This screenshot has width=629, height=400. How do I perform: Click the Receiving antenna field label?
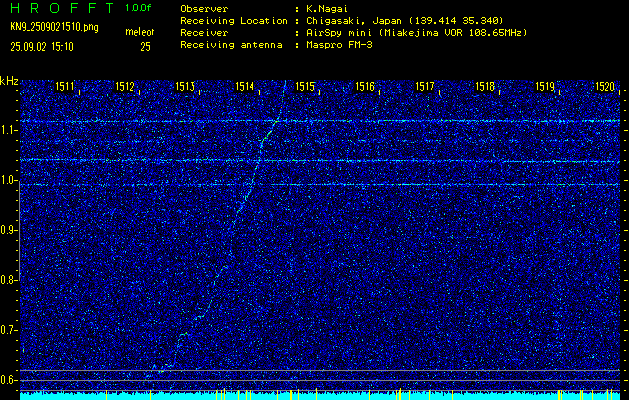[231, 45]
